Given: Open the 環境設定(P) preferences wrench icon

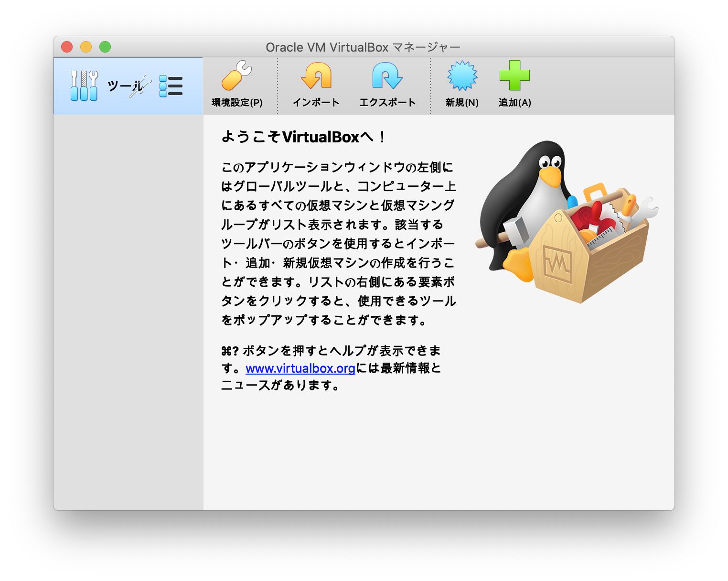Looking at the screenshot, I should tap(237, 75).
